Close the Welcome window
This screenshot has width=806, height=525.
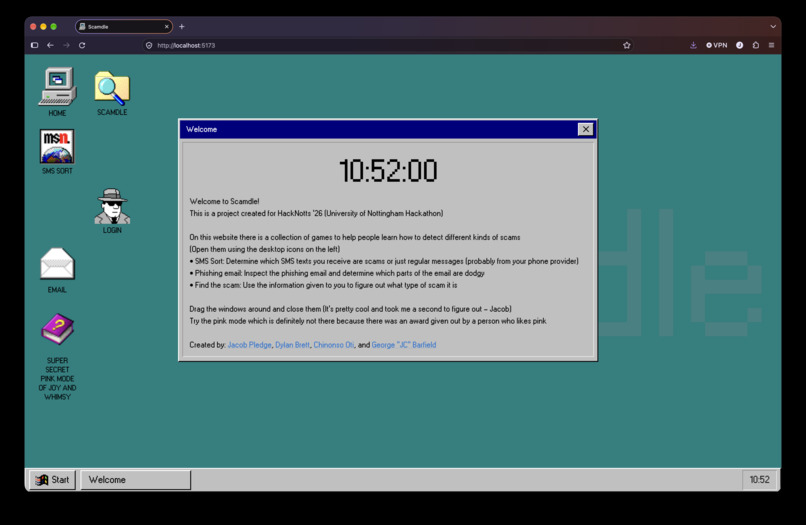pos(585,129)
